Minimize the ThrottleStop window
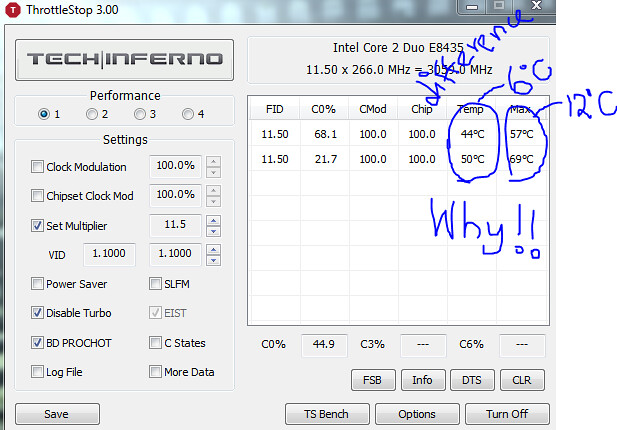 point(472,7)
